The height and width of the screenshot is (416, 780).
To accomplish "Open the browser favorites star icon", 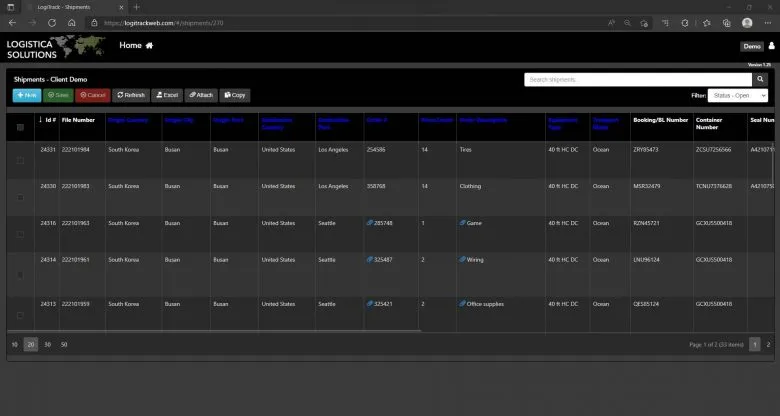I will (x=707, y=23).
